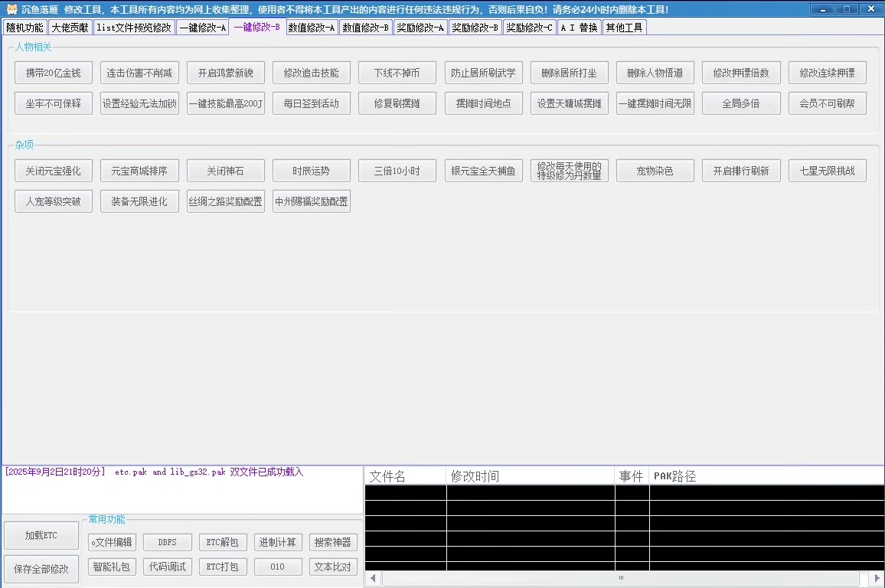Click the 元宝商城排序 button
885x588 pixels.
point(139,171)
